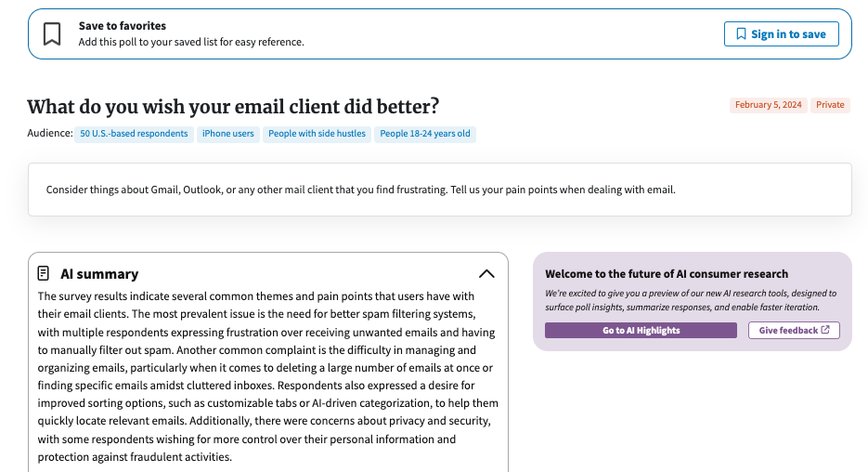Click the bookmark icon inside Sign in to save

(x=741, y=34)
